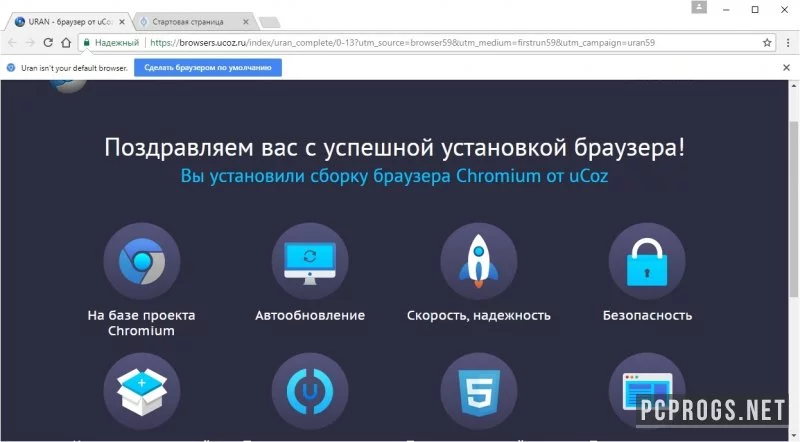Click the На базе проекта Chromium label

(x=141, y=323)
